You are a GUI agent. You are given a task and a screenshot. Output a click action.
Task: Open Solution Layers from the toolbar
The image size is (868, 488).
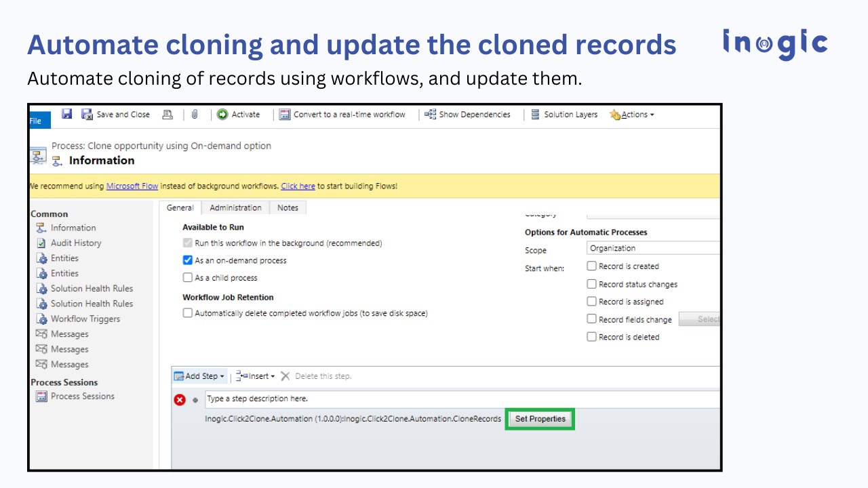click(x=564, y=115)
